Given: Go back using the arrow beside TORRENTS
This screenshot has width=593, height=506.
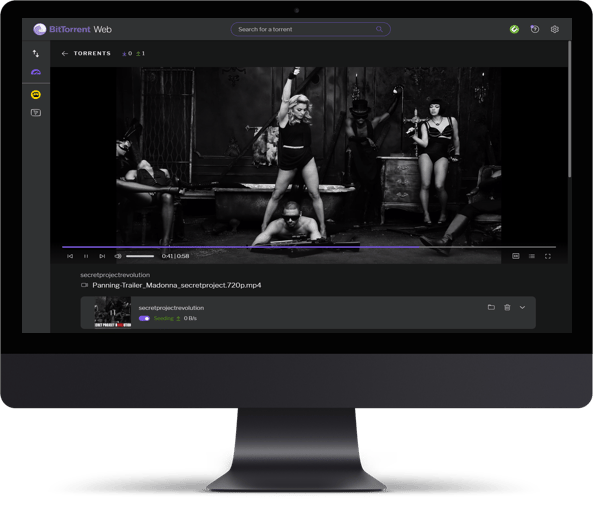Looking at the screenshot, I should pyautogui.click(x=65, y=53).
